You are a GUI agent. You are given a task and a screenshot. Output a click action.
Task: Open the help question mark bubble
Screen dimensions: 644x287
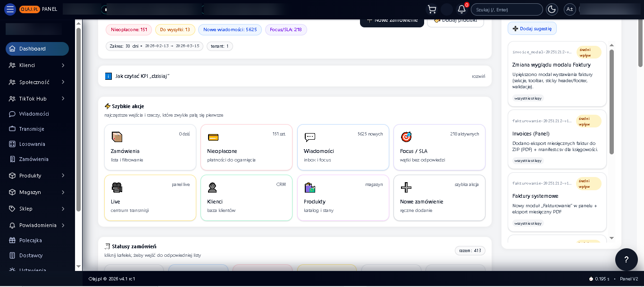[x=626, y=259]
